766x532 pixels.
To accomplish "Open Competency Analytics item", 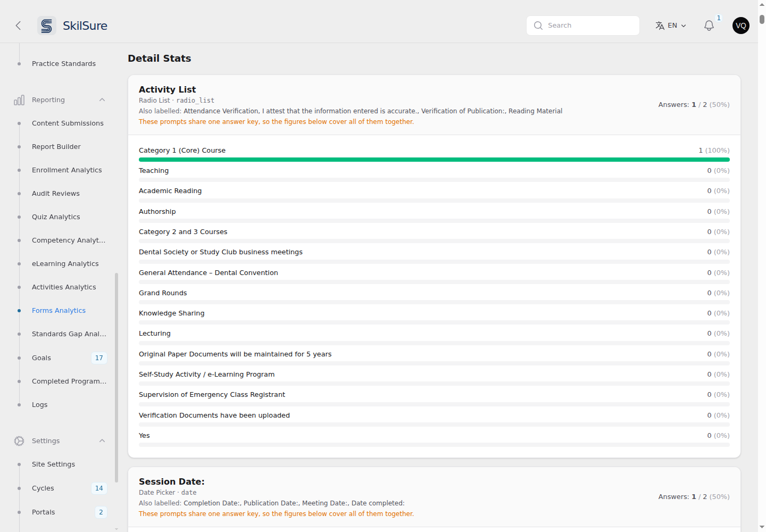I will [x=69, y=240].
